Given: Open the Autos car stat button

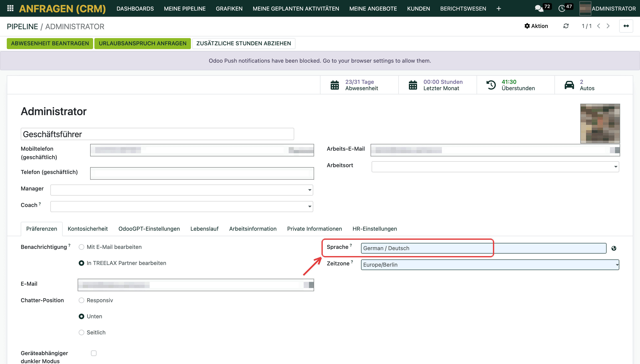Looking at the screenshot, I should point(594,85).
